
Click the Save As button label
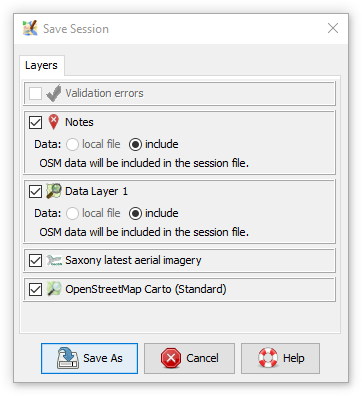pos(103,358)
